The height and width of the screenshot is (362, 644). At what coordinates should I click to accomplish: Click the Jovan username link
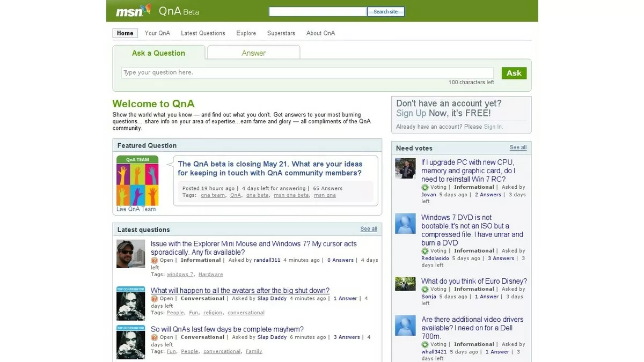tap(429, 195)
